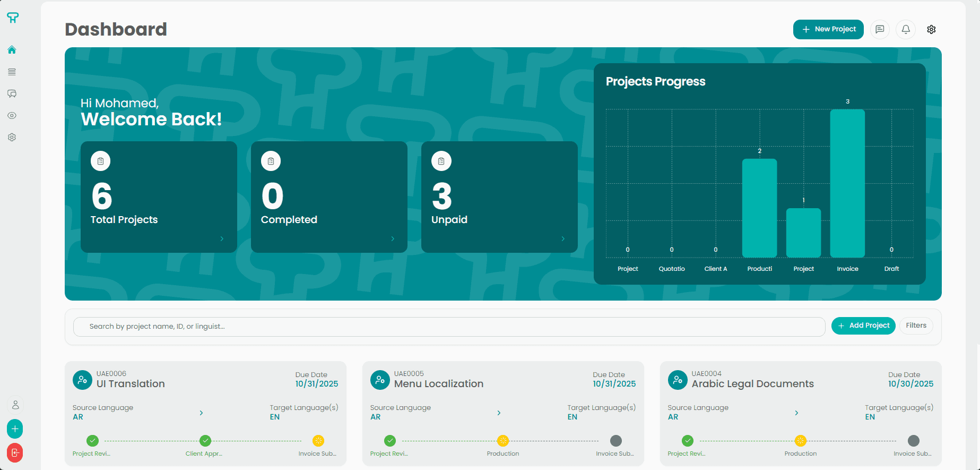The width and height of the screenshot is (980, 470).
Task: Click the project search input field
Action: 449,327
